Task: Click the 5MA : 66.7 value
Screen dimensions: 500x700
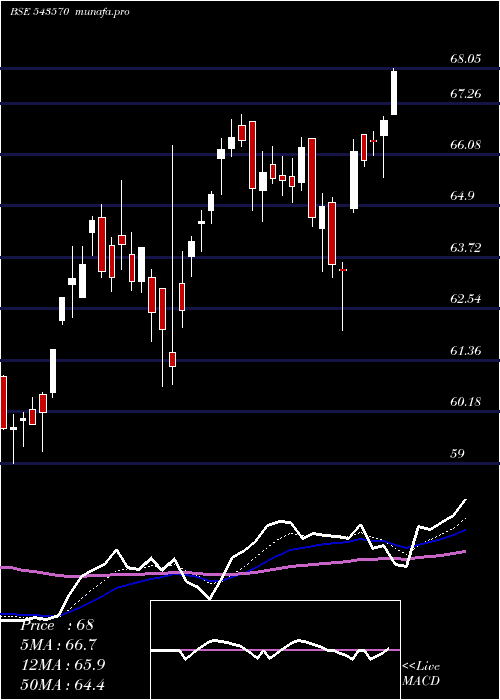Action: click(x=58, y=645)
